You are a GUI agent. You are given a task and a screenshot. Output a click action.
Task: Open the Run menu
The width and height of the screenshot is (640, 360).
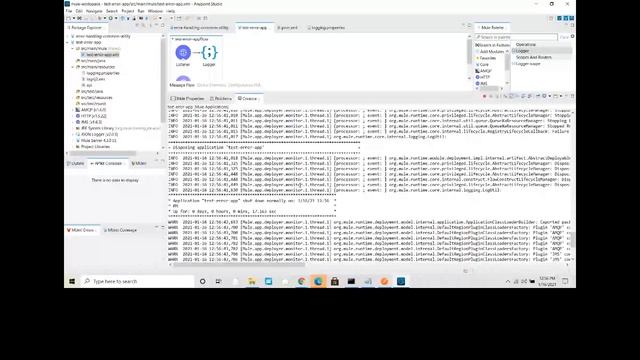pyautogui.click(x=141, y=11)
